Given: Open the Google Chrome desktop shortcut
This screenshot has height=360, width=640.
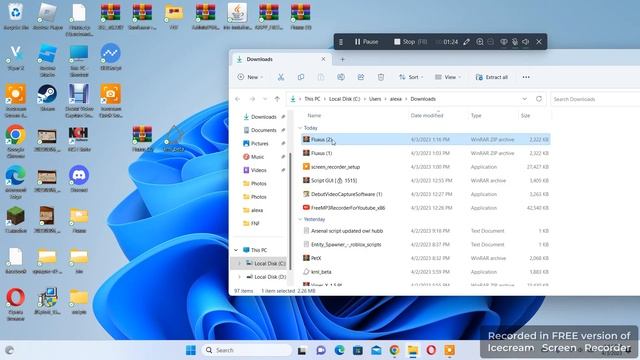Looking at the screenshot, I should [16, 141].
